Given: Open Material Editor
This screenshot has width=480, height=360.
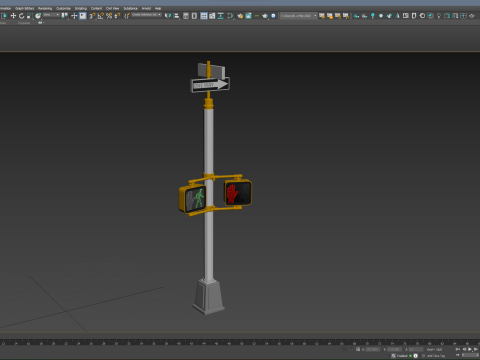Looking at the screenshot, I should 230,16.
